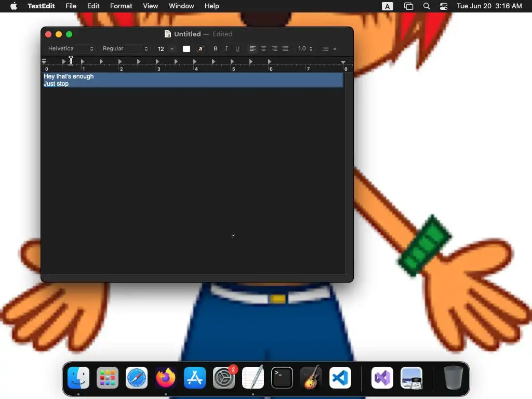Open the 1.0 line spacing dropdown

pos(305,48)
